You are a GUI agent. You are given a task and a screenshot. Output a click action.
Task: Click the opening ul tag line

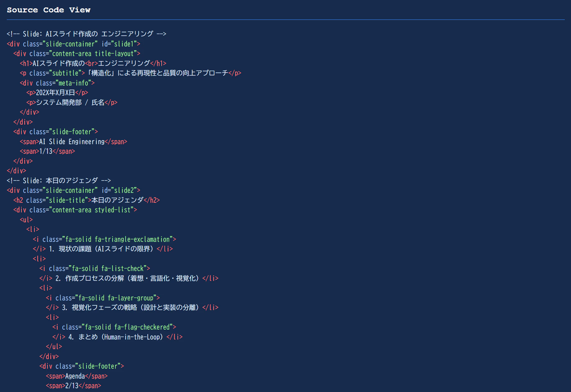[26, 220]
